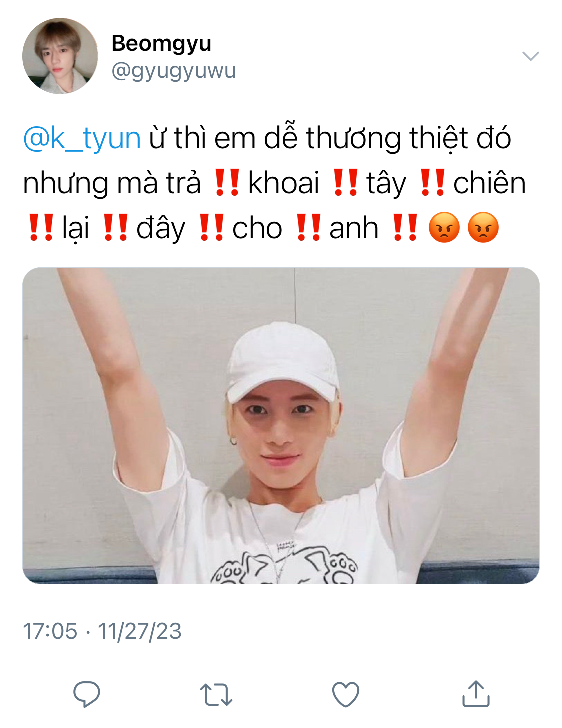This screenshot has height=728, width=562.
Task: Like the tweet with the heart icon
Action: pyautogui.click(x=346, y=694)
